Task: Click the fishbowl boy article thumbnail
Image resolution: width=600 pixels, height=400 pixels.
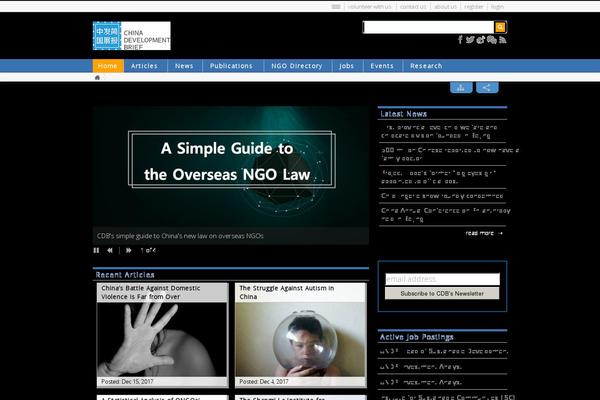Action: [x=300, y=340]
